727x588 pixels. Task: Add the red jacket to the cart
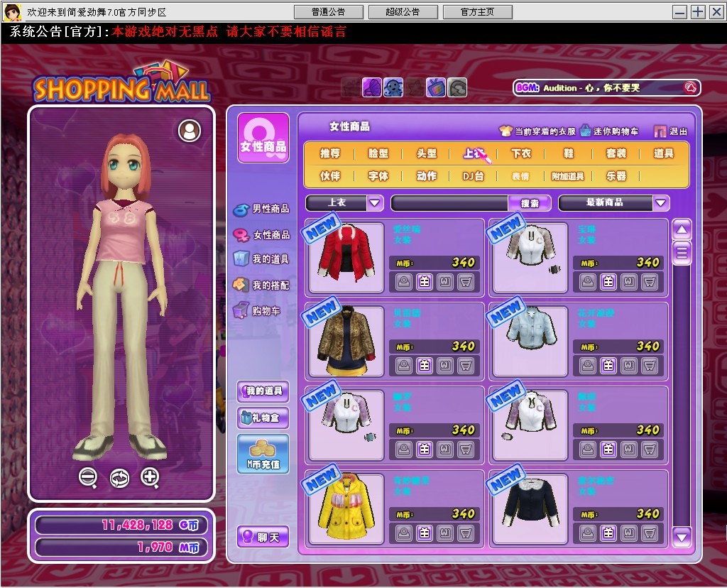click(466, 282)
